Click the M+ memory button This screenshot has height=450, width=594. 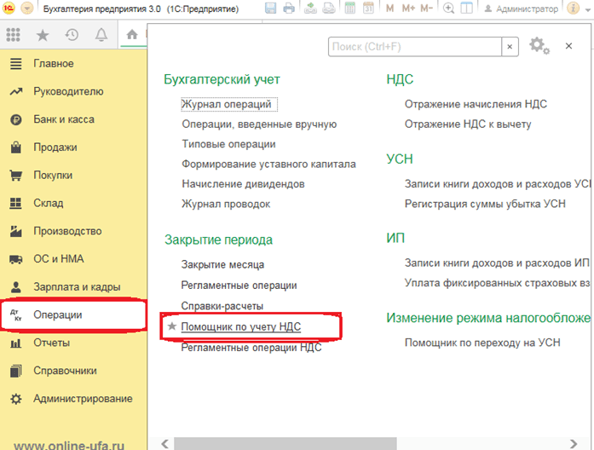coord(408,8)
